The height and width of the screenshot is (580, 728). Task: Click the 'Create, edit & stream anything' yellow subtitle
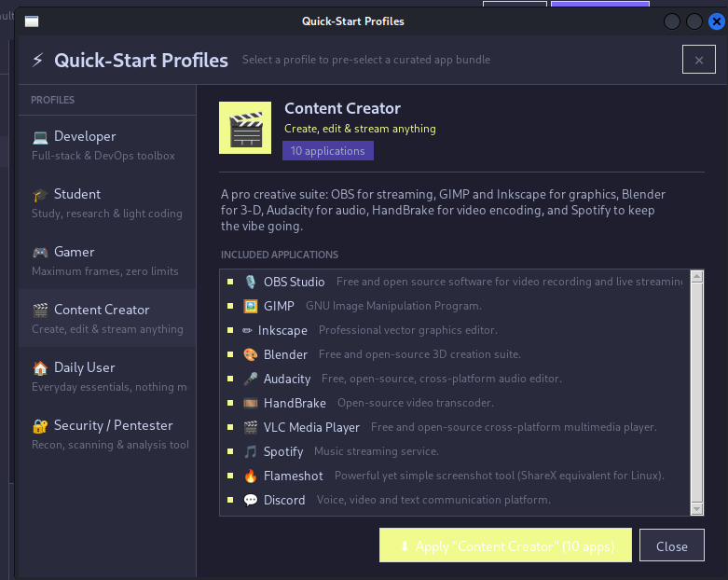[360, 129]
